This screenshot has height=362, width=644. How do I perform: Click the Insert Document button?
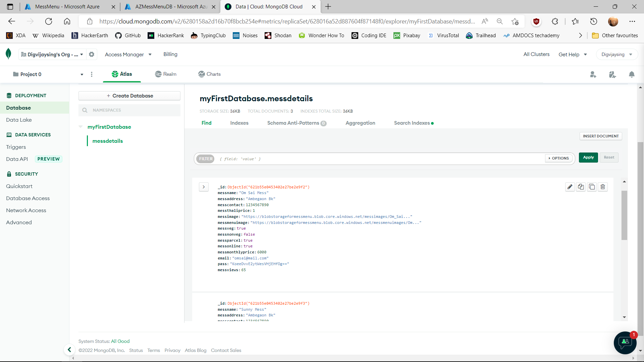pos(600,136)
